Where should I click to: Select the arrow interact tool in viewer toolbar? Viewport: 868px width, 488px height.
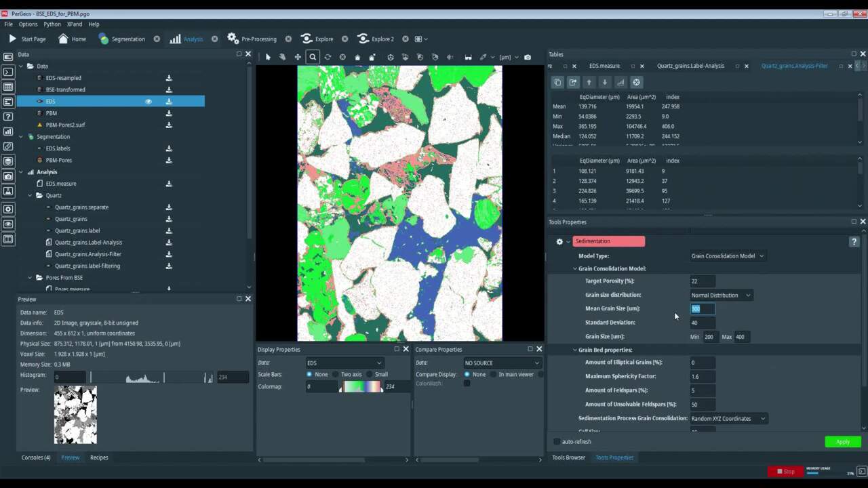pos(268,57)
